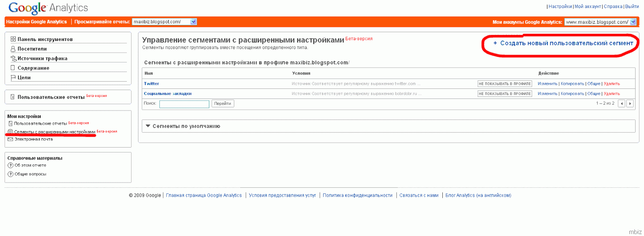Open help icon beside Общие вопросы

tap(10, 174)
